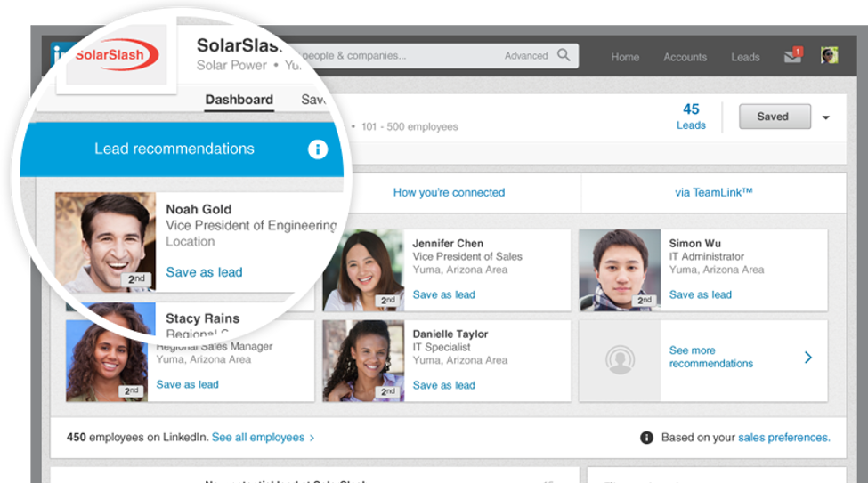Click the name Jennifer Chen

point(448,244)
